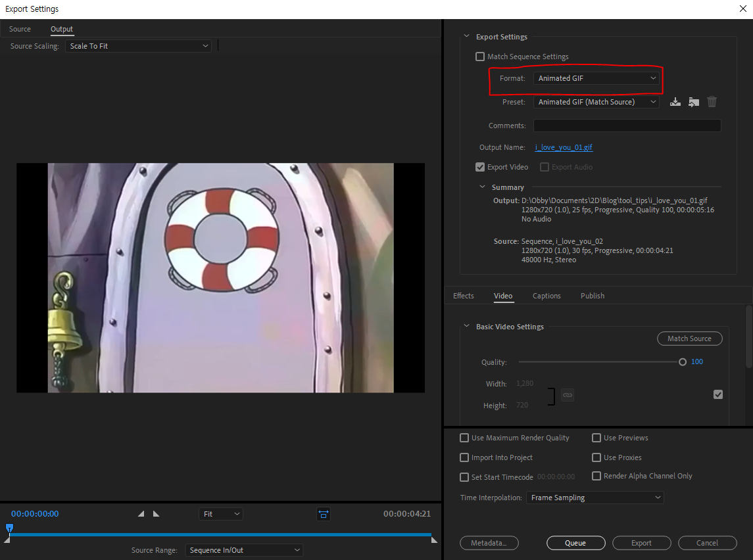Open the Source Scaling dropdown

pos(138,46)
